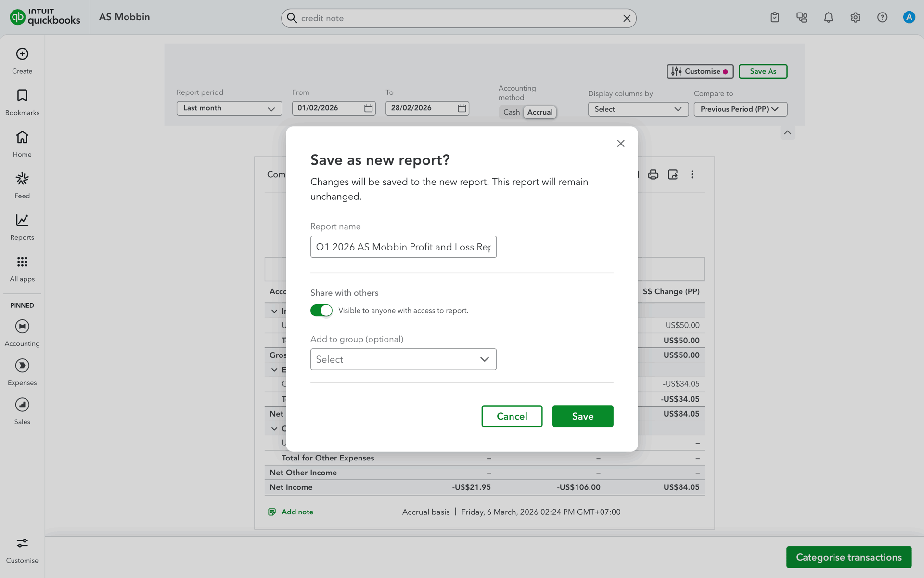Click the Net Other Income row label

pyautogui.click(x=303, y=473)
